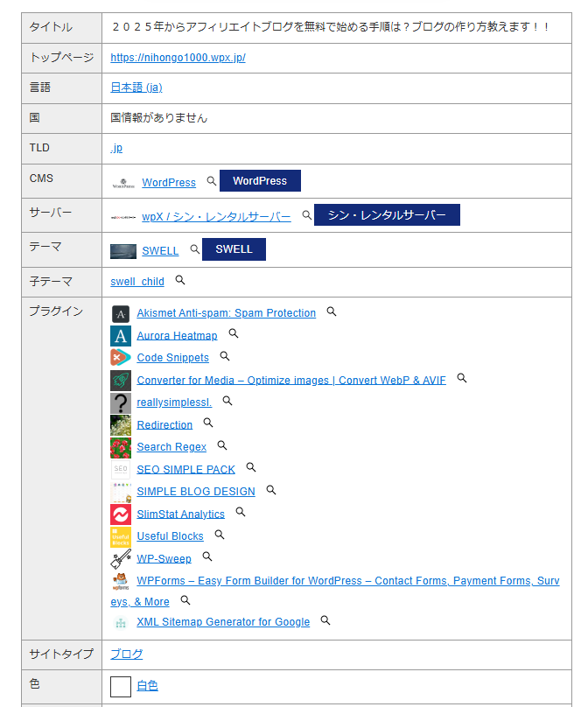Click the dark blue WordPress button
Image resolution: width=588 pixels, height=707 pixels.
click(260, 181)
